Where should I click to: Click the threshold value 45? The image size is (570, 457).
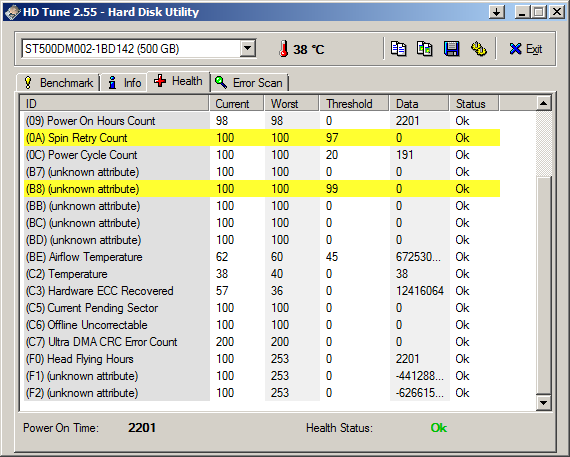332,257
